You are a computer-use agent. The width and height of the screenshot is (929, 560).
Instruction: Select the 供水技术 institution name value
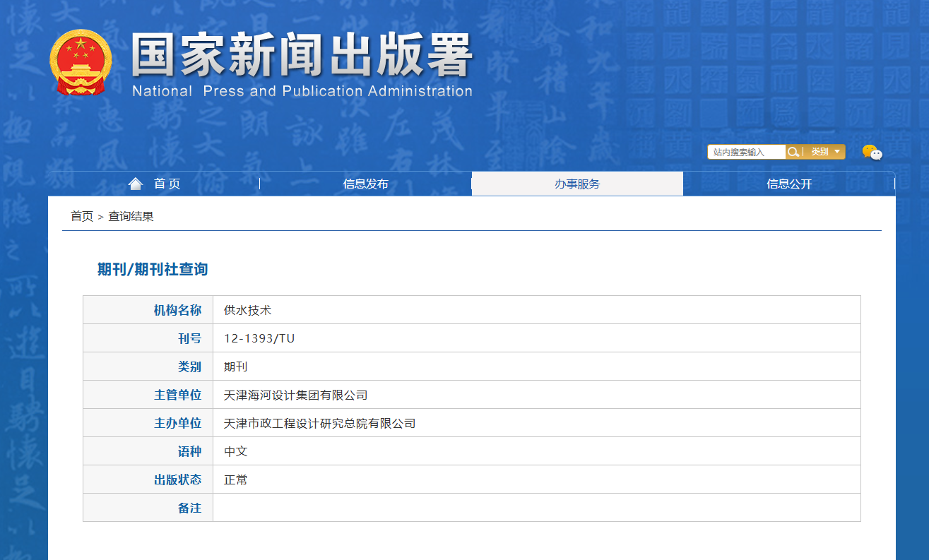tap(247, 310)
